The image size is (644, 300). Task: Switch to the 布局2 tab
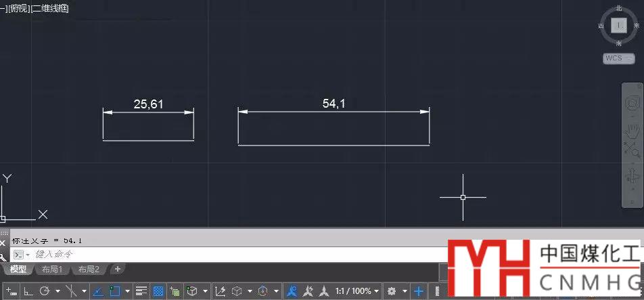(x=89, y=269)
